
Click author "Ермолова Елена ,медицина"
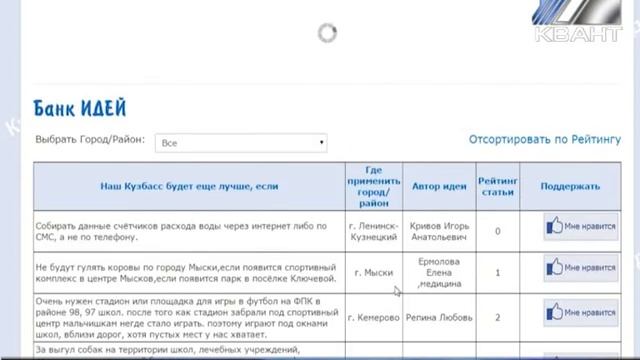[439, 273]
